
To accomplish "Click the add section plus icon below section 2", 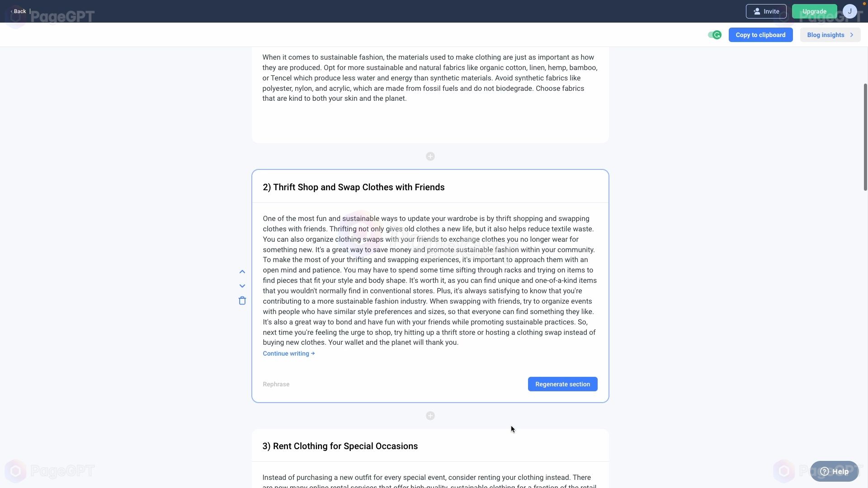I will click(x=430, y=415).
